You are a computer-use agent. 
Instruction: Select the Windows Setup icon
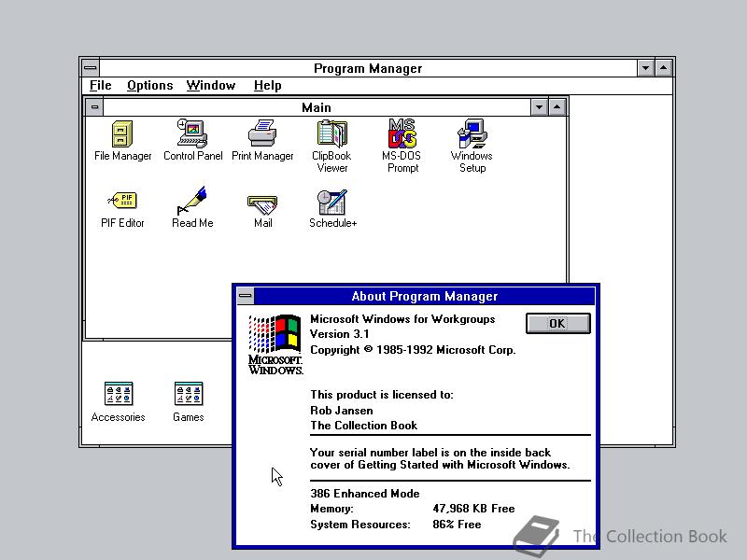pyautogui.click(x=472, y=133)
